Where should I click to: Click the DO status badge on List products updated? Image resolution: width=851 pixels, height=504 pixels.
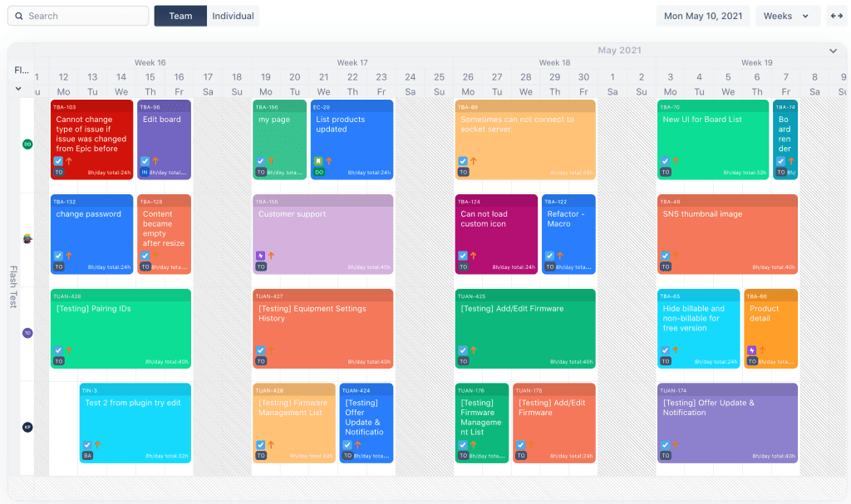(x=319, y=172)
